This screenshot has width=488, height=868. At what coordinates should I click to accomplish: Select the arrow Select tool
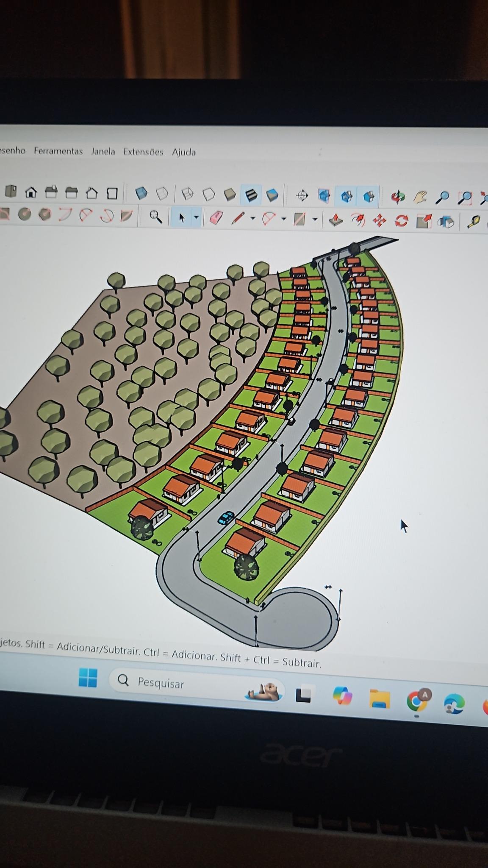[x=182, y=218]
